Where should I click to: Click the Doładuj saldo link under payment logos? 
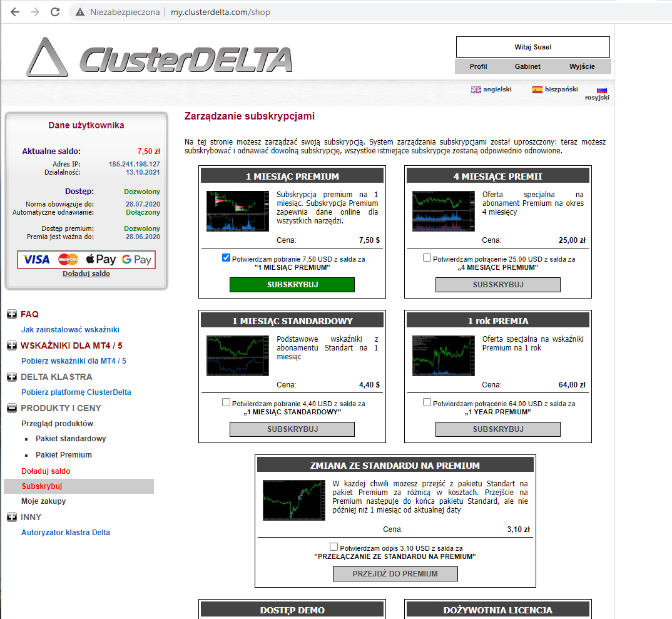click(86, 274)
